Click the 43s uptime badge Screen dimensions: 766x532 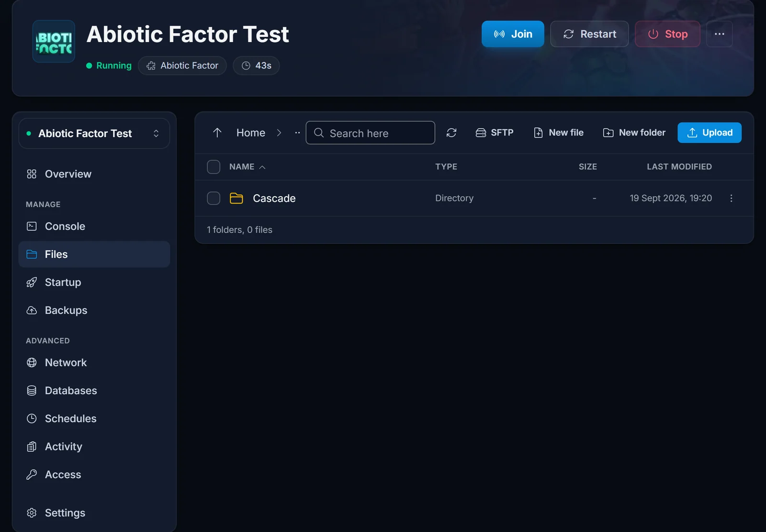(x=256, y=66)
